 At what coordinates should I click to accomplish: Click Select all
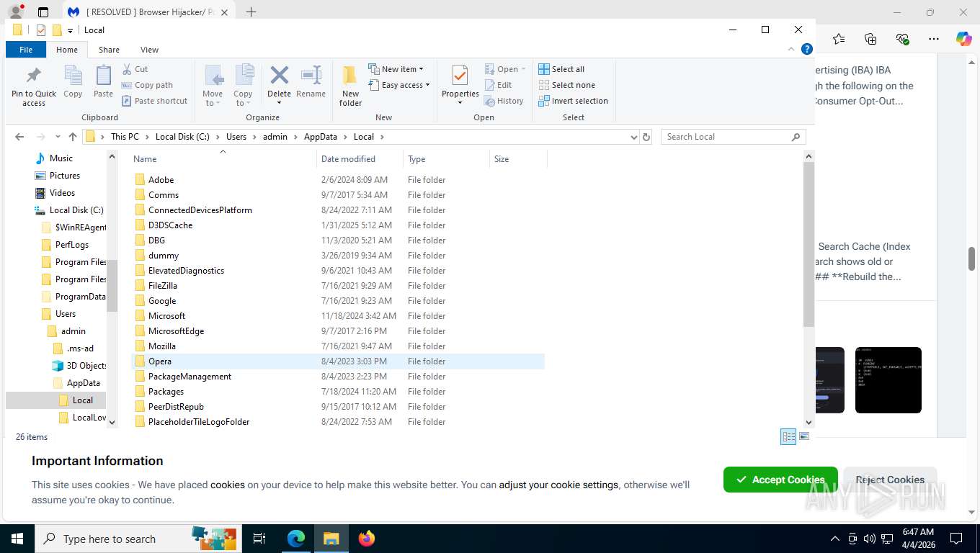point(561,69)
